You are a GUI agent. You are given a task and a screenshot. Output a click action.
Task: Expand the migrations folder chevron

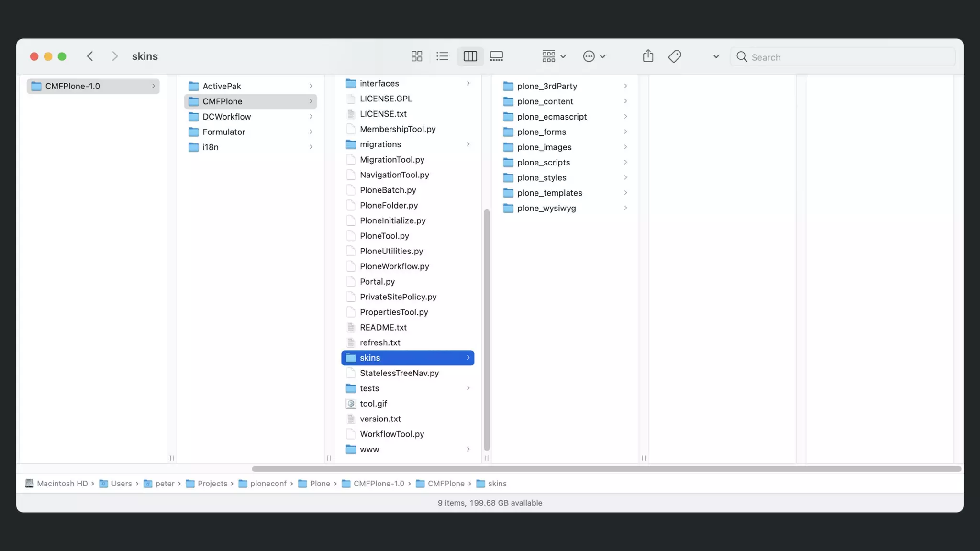[x=468, y=144]
